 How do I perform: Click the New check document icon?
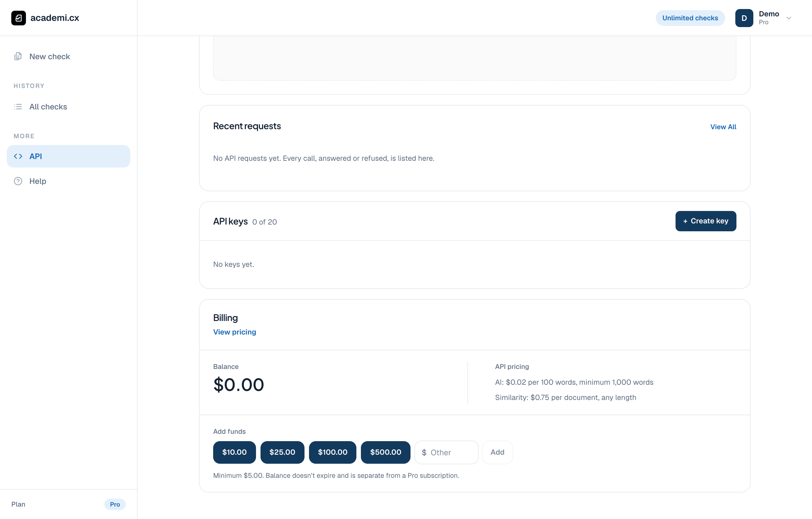18,56
